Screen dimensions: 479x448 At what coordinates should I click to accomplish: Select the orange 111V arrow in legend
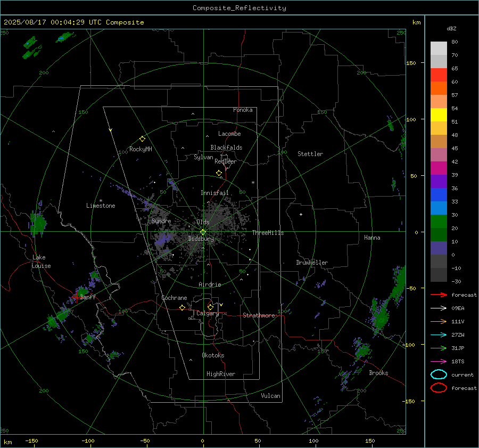[439, 321]
